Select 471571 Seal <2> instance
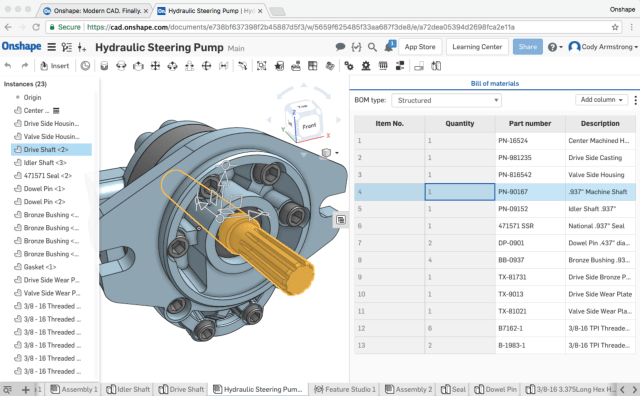 [47, 176]
